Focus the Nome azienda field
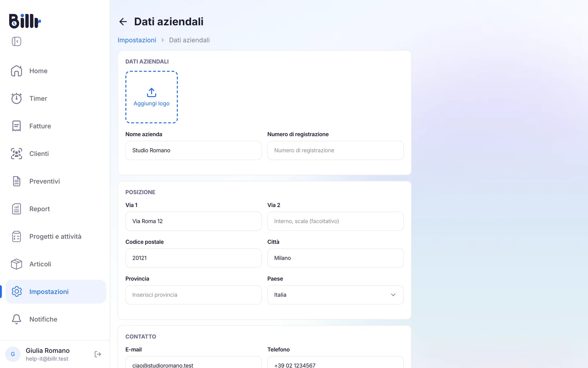The width and height of the screenshot is (588, 368). point(193,151)
